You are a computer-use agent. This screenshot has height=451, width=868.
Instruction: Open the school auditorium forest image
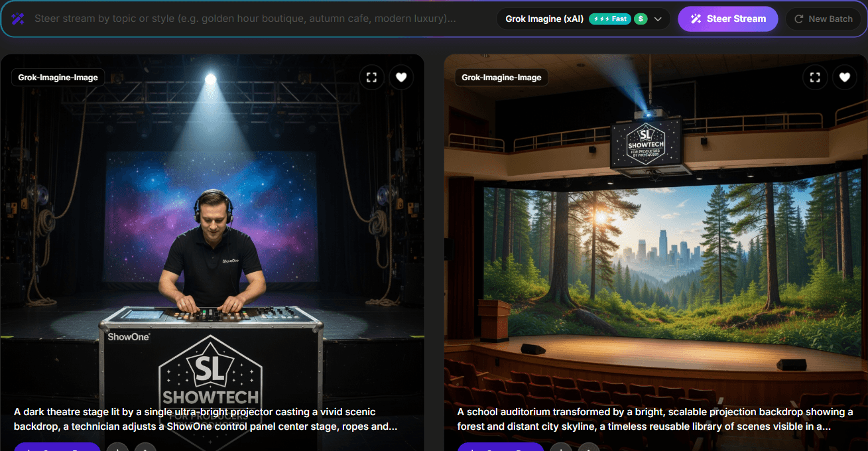click(x=656, y=252)
